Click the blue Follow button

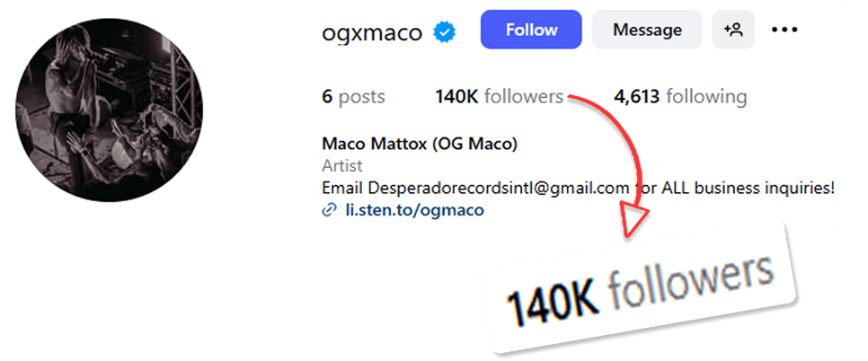click(531, 30)
